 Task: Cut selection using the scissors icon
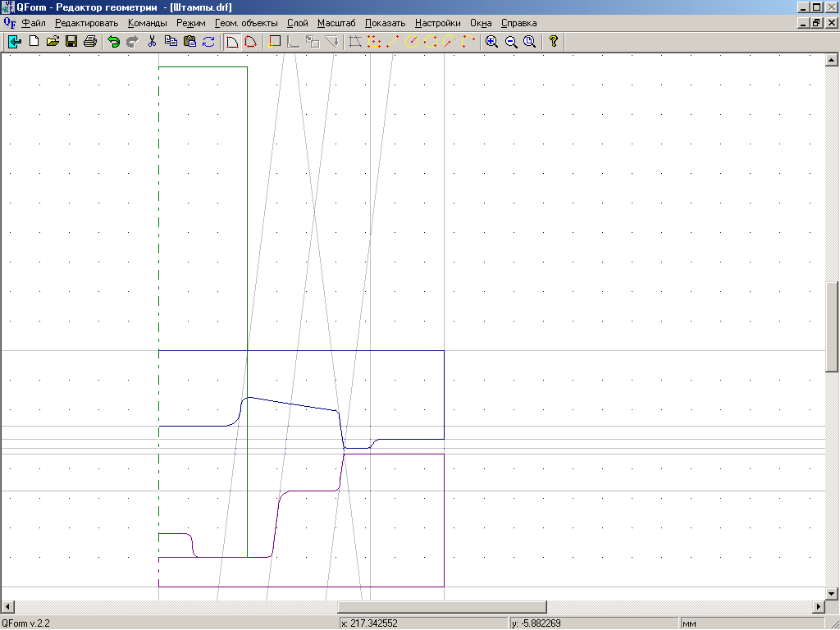point(152,42)
